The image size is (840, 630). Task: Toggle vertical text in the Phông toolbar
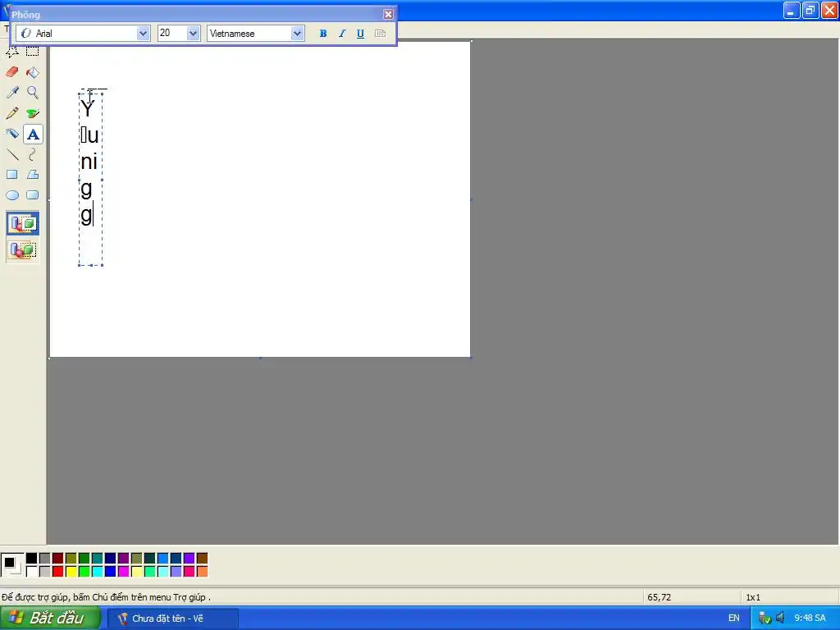(380, 33)
